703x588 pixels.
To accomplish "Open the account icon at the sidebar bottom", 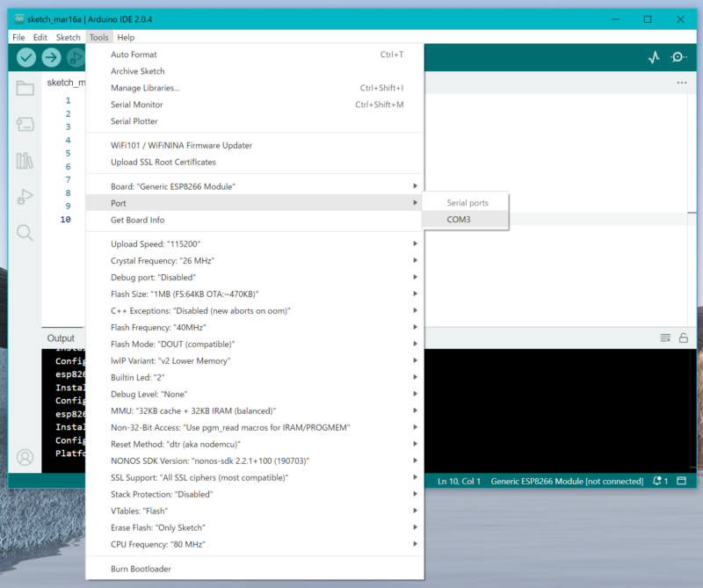I will point(24,458).
